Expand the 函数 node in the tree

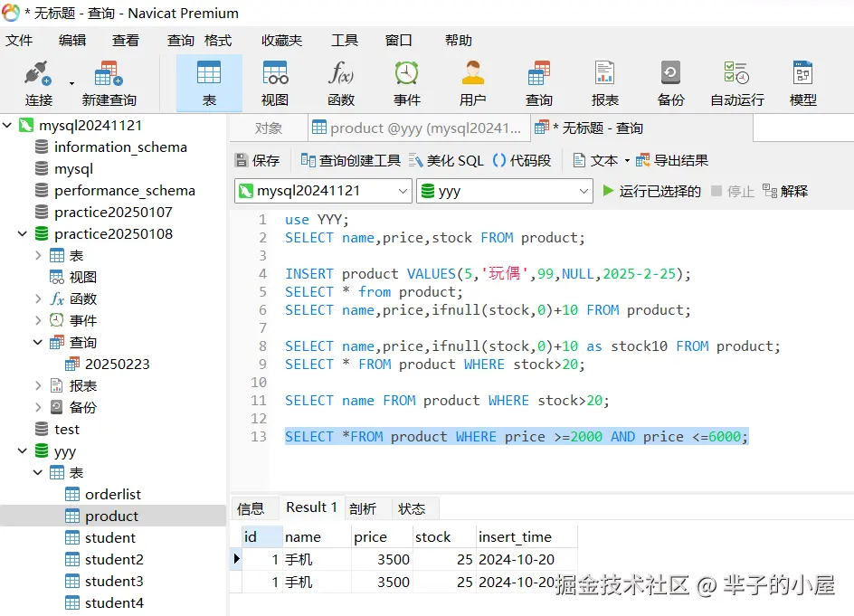(x=38, y=299)
